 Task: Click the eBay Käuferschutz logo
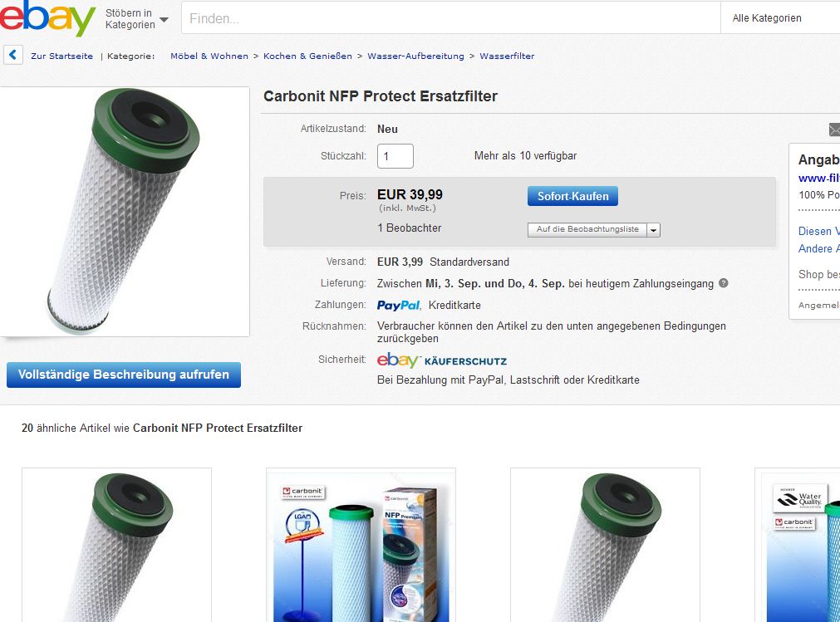[441, 360]
